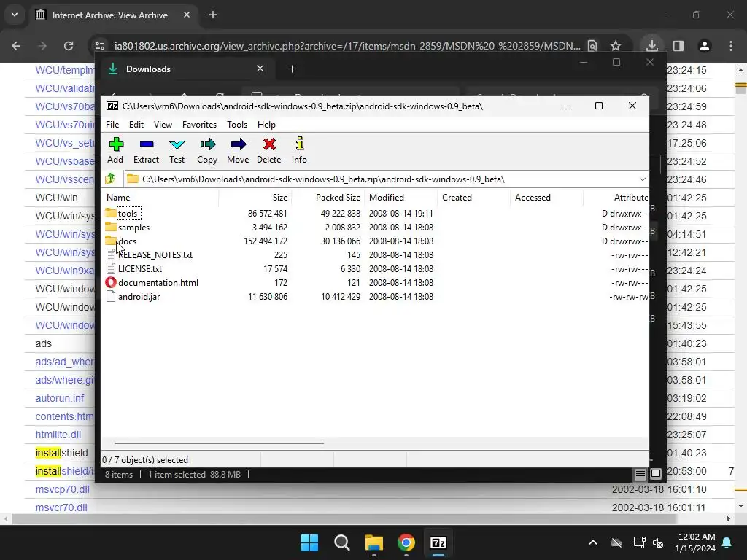Image resolution: width=747 pixels, height=560 pixels.
Task: Select the documentation.html file
Action: (x=158, y=282)
